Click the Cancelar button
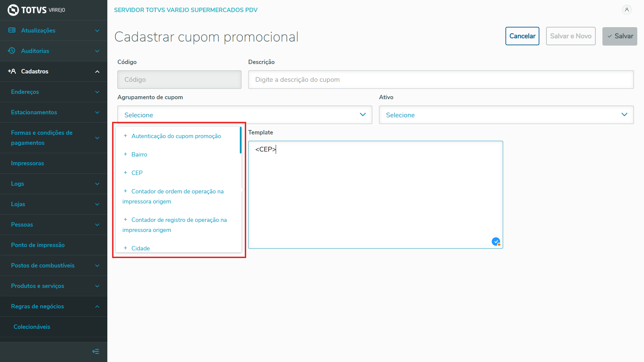The height and width of the screenshot is (362, 644). [522, 36]
